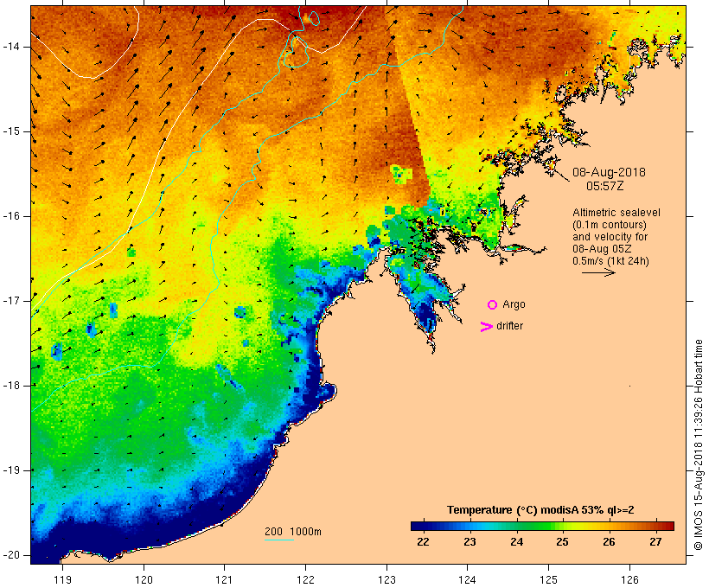The height and width of the screenshot is (588, 709).
Task: Select the time text 05:57Z
Action: pos(605,186)
